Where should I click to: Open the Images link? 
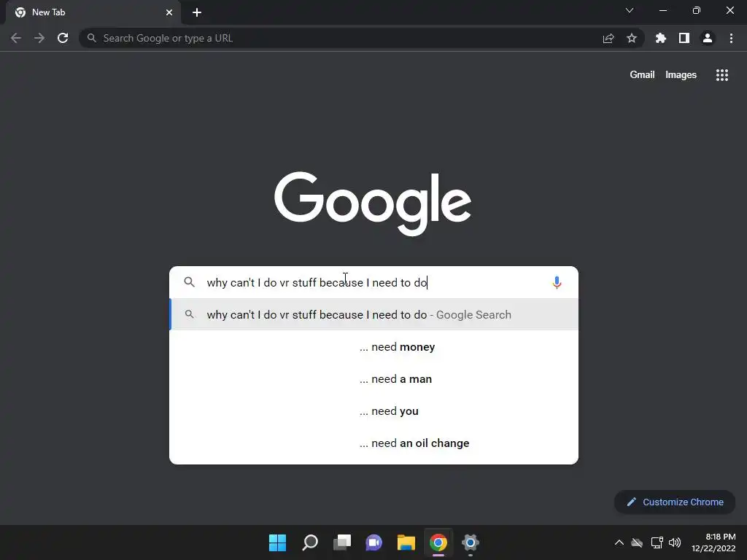coord(681,75)
